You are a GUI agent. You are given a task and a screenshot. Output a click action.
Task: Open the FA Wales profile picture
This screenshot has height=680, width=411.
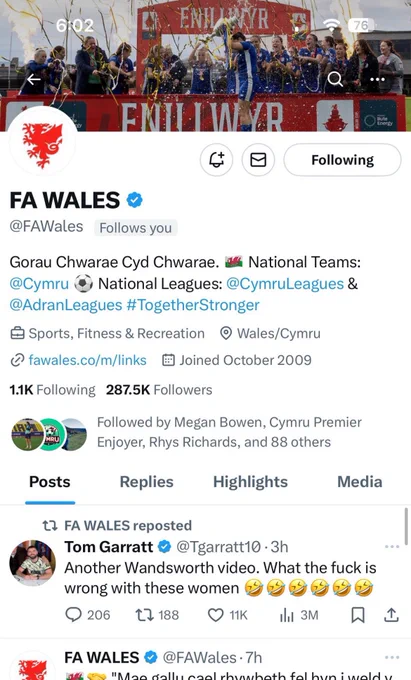[42, 141]
